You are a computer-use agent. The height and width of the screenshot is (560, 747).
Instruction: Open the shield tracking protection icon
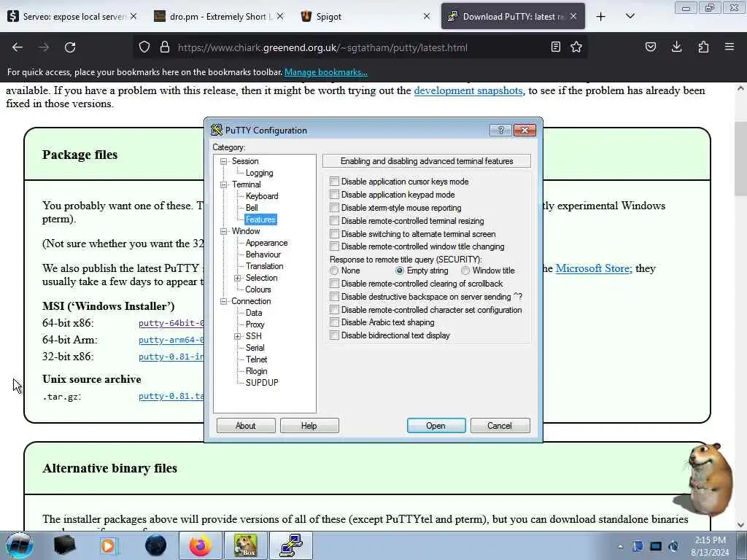coord(144,47)
